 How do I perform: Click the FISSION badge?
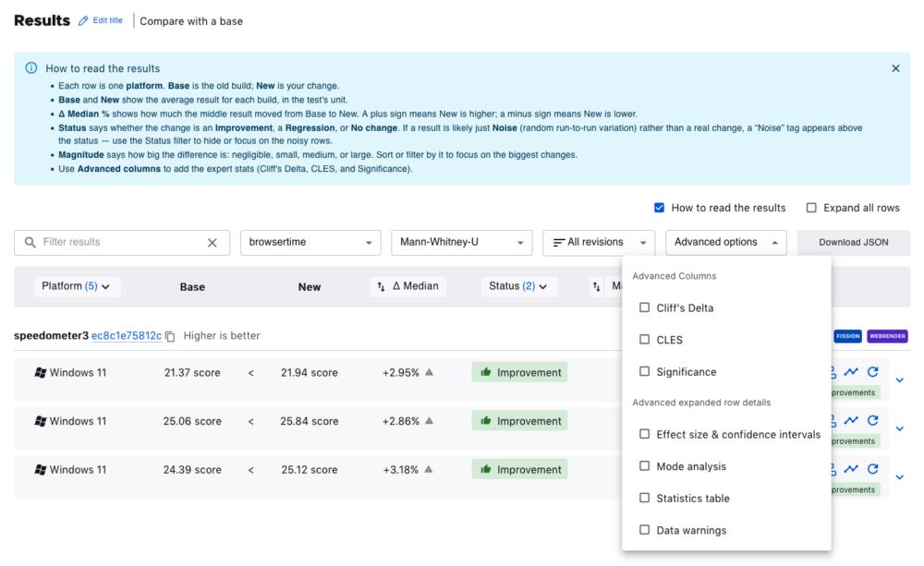click(848, 336)
